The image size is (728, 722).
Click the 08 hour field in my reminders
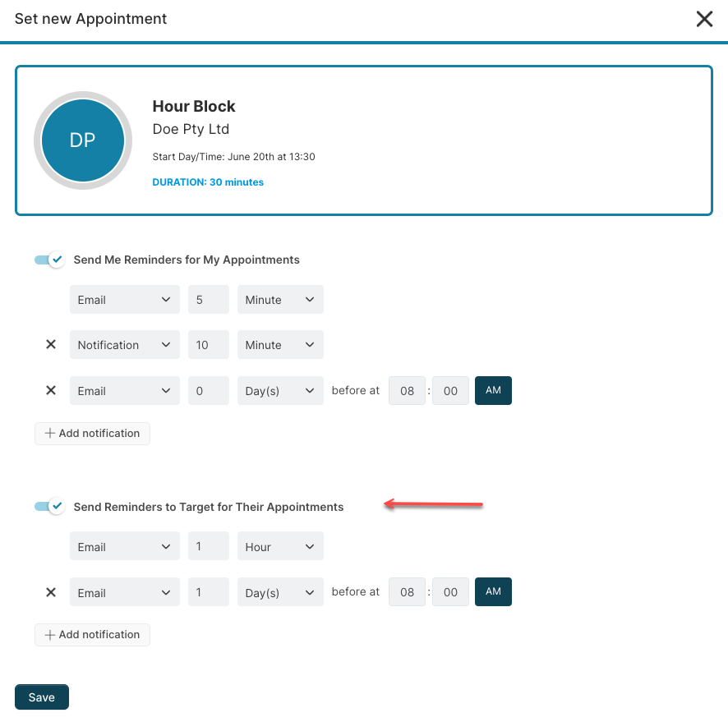click(407, 390)
